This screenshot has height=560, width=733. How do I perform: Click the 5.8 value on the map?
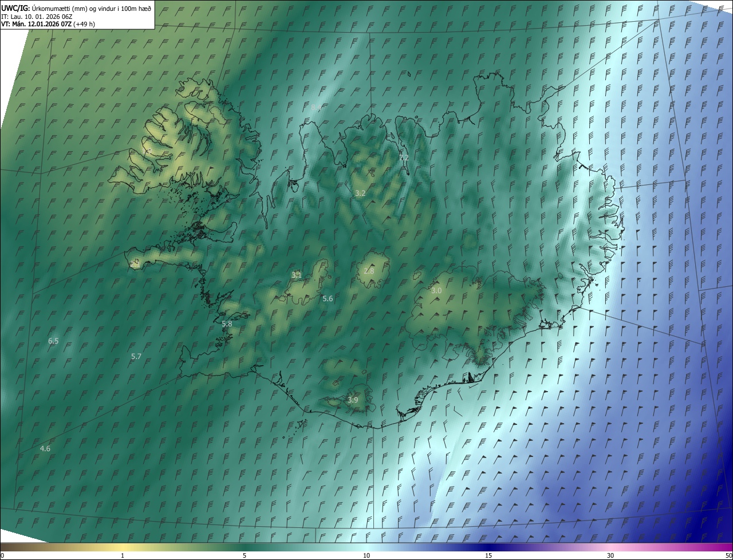[227, 324]
